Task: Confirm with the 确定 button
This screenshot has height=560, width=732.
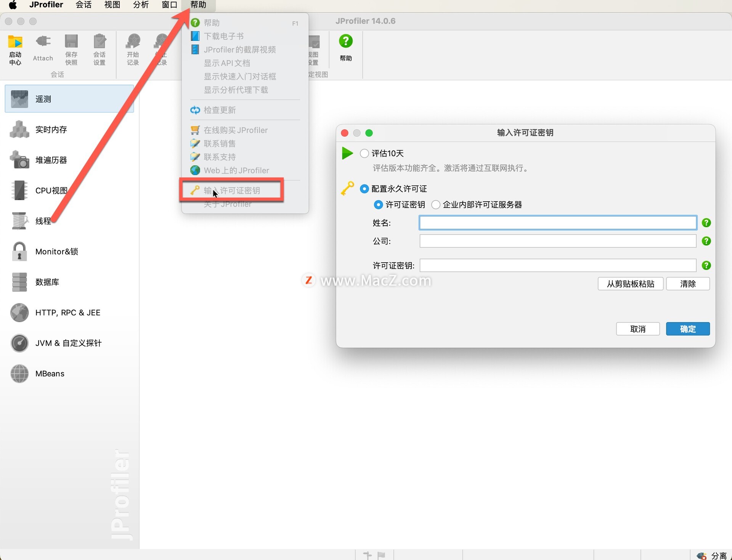Action: click(688, 329)
